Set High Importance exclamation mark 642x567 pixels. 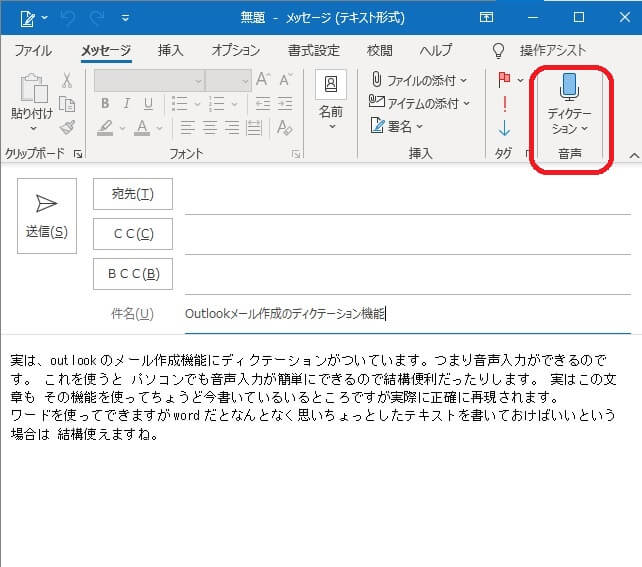coord(505,104)
